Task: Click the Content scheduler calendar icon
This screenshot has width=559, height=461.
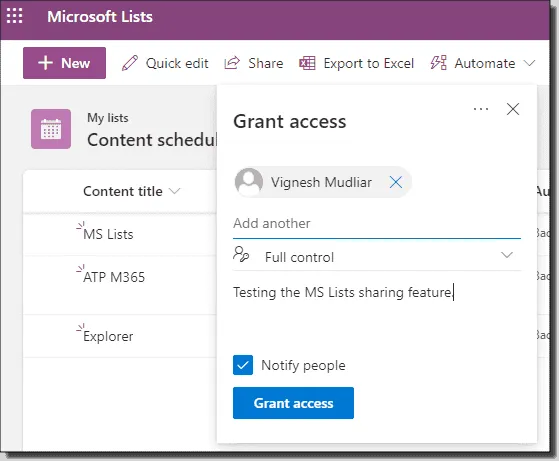Action: point(51,129)
